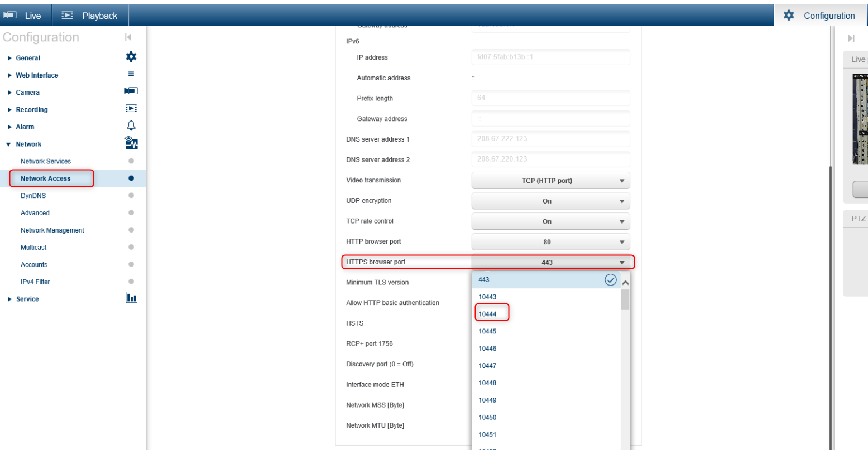This screenshot has height=450, width=868.
Task: Click the DNS server address 2 field
Action: click(x=550, y=159)
